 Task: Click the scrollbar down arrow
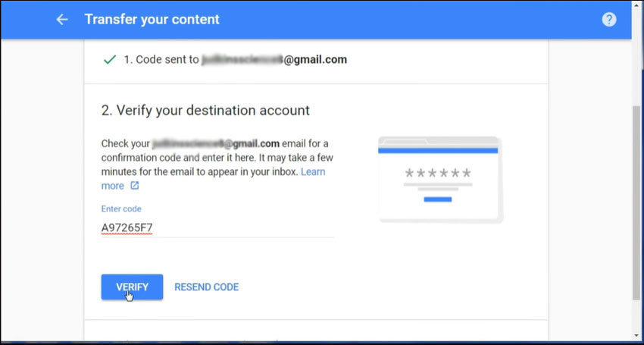[636, 334]
